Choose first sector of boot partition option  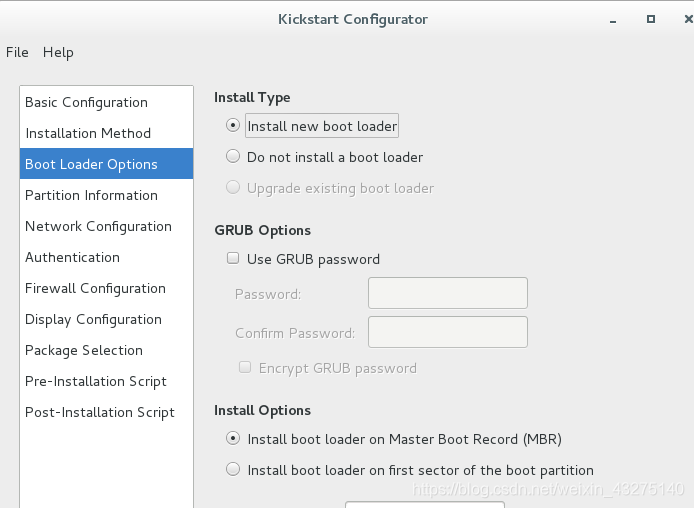[233, 470]
